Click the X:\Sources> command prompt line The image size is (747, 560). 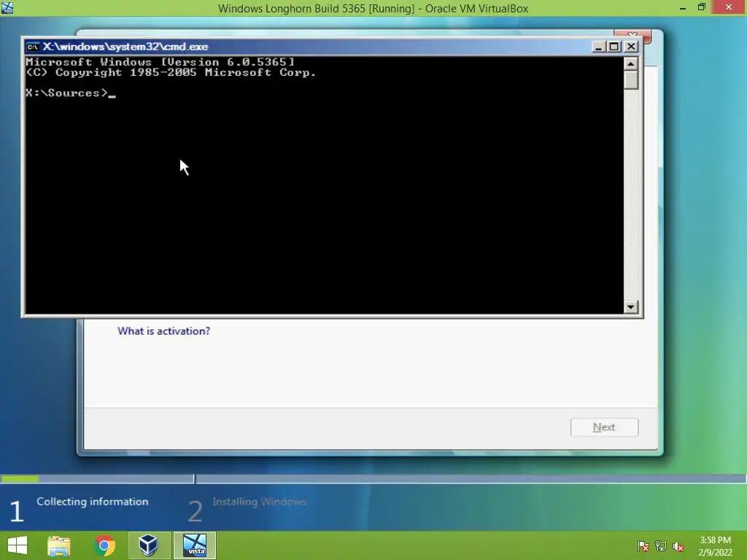point(71,93)
